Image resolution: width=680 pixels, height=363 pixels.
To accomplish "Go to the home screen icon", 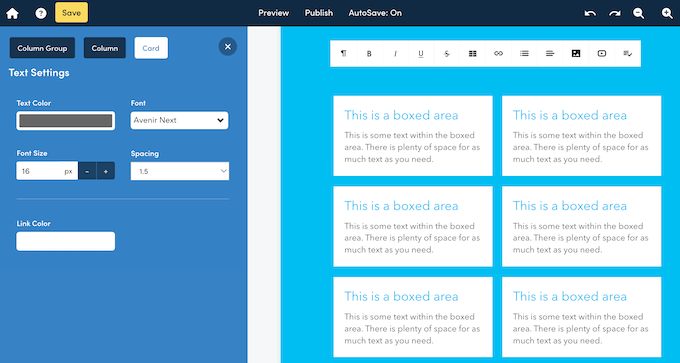I will pos(12,13).
